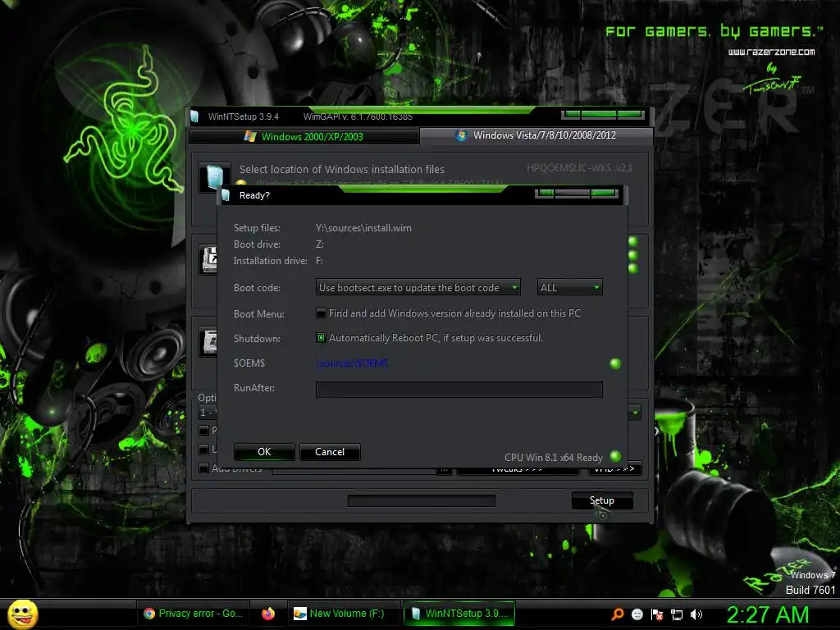The width and height of the screenshot is (840, 630).
Task: Click the 2:27 AM clock
Action: (x=767, y=614)
